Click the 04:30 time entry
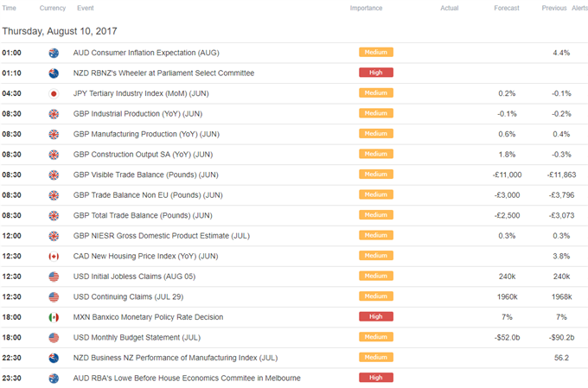The height and width of the screenshot is (388, 588). pyautogui.click(x=11, y=93)
